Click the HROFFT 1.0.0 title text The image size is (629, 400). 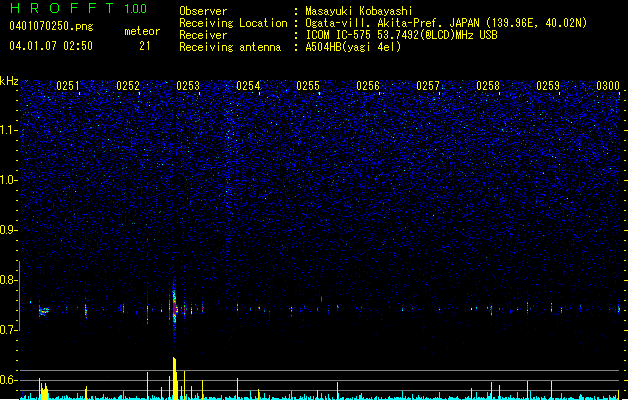[x=78, y=8]
